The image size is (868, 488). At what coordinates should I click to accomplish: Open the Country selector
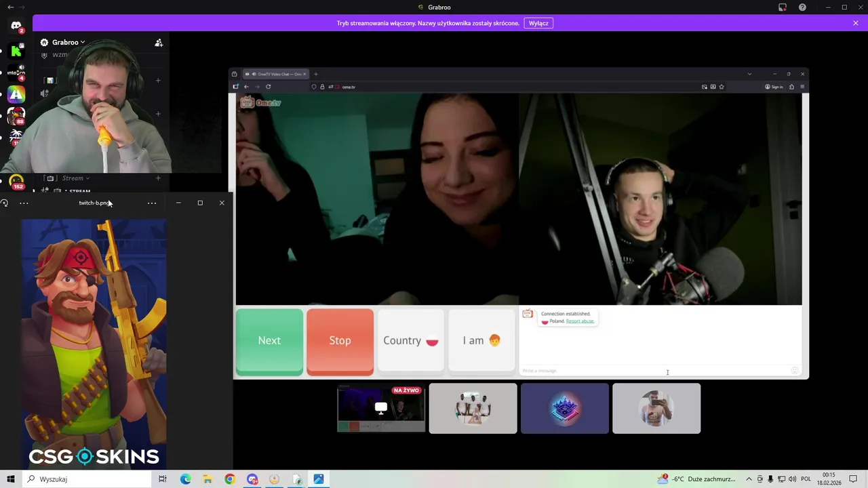[x=411, y=341]
